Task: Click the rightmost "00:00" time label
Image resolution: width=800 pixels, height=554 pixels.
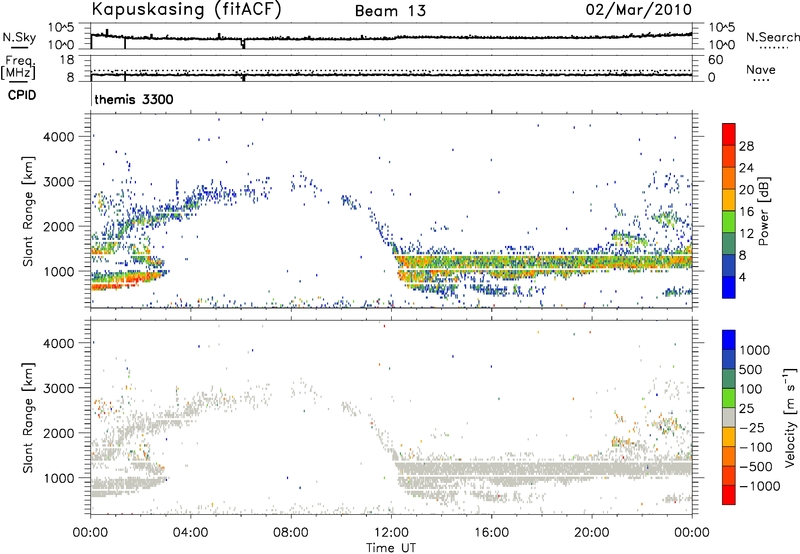Action: pos(692,533)
